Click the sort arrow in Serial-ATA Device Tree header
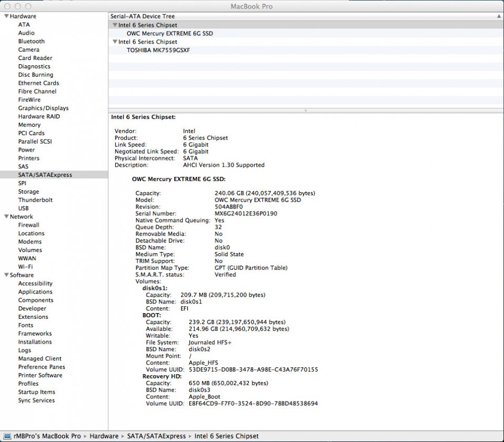 click(499, 16)
